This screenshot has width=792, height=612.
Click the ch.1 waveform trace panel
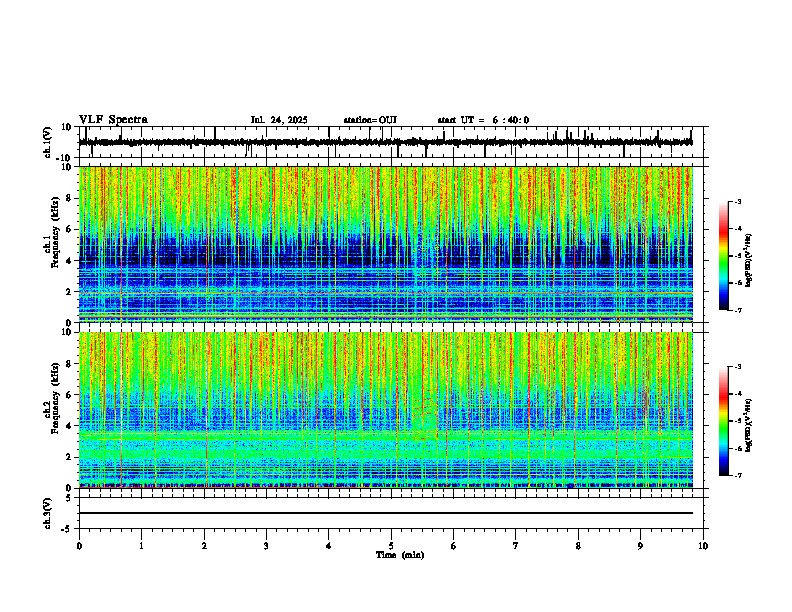click(x=391, y=142)
